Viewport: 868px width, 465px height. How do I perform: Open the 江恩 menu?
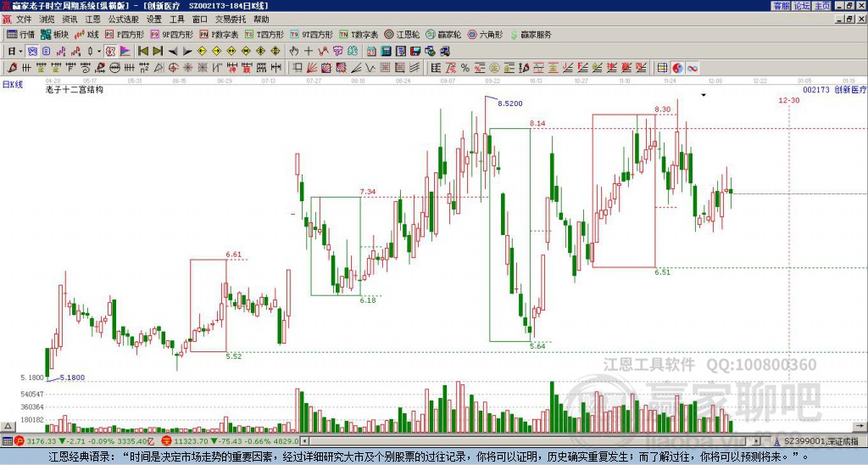coord(93,20)
